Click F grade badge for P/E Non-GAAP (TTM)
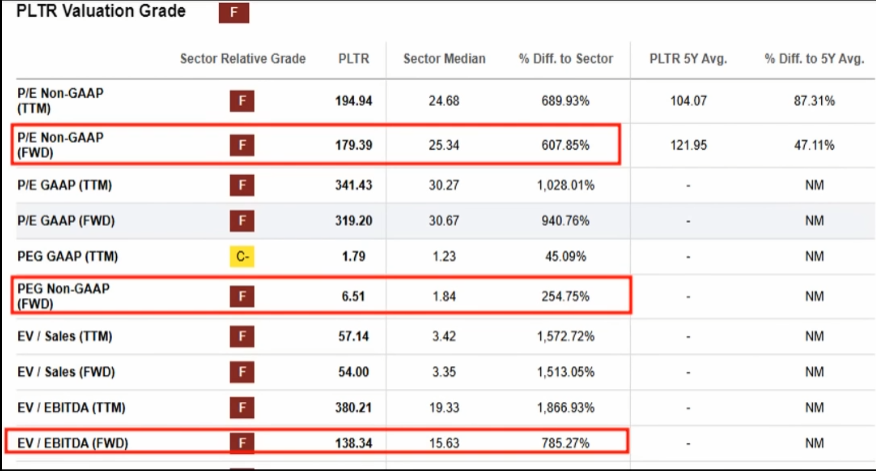Screen dimensions: 876x471 tap(240, 101)
